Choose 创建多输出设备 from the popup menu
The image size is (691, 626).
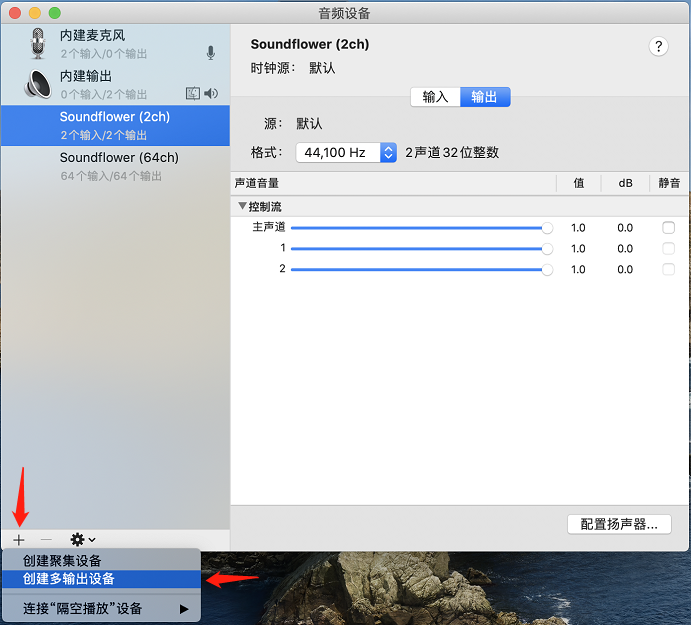tap(101, 579)
